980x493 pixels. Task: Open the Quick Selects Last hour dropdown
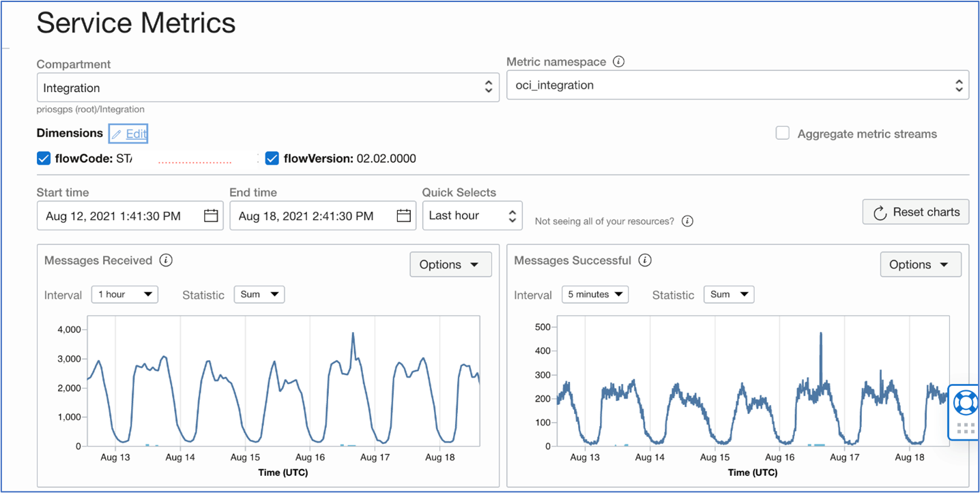point(472,215)
